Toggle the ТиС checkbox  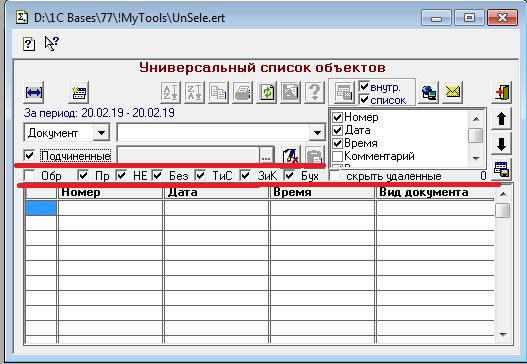point(200,175)
